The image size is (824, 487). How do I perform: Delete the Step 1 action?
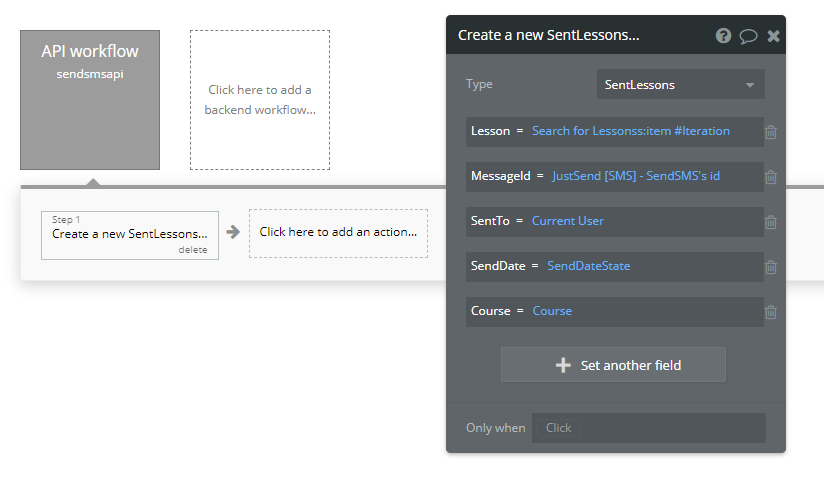point(193,250)
